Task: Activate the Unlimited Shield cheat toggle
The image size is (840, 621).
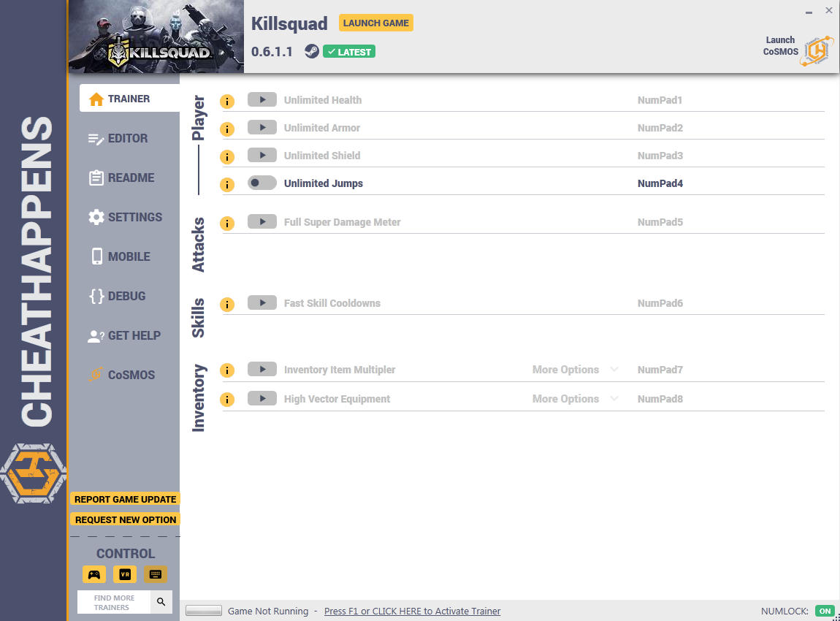Action: [x=262, y=156]
